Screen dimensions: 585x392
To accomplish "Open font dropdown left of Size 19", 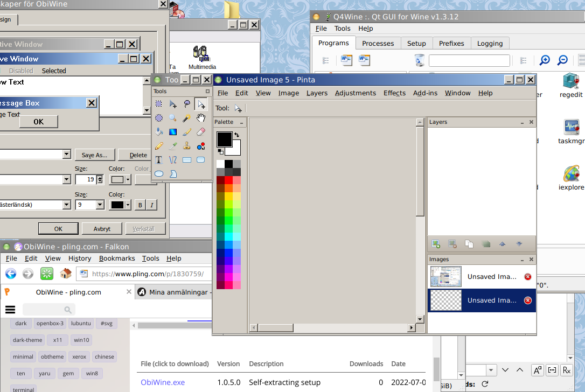I will [66, 180].
